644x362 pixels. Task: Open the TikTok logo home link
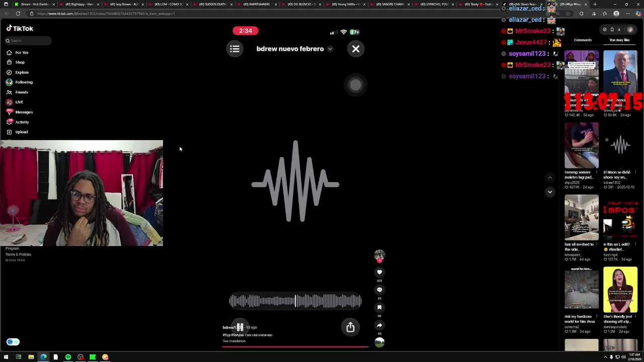pyautogui.click(x=20, y=29)
